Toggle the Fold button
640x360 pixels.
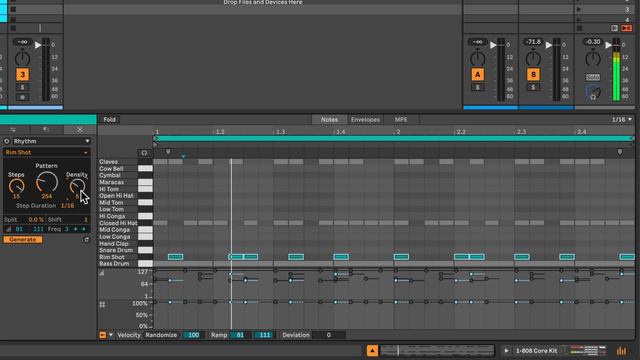(x=109, y=120)
